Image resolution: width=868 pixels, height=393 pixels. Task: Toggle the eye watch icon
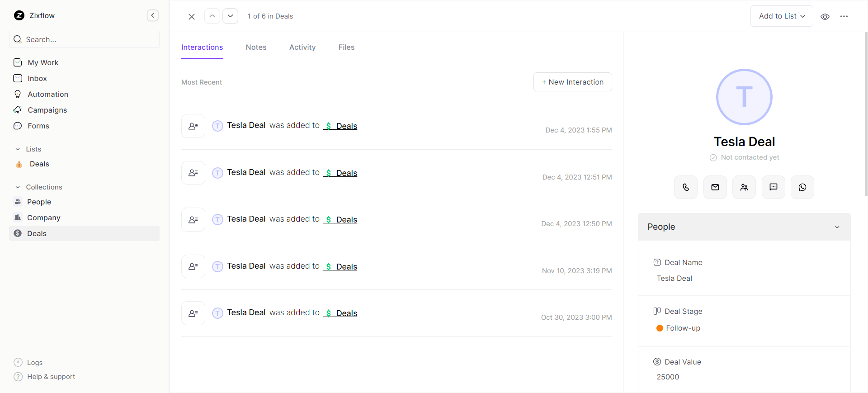pos(825,16)
